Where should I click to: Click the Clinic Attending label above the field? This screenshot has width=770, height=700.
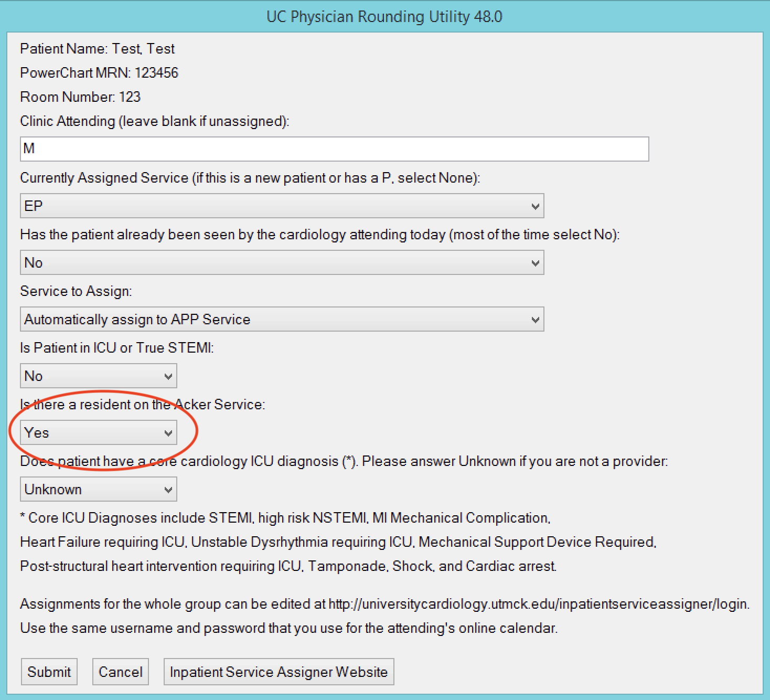[x=154, y=121]
